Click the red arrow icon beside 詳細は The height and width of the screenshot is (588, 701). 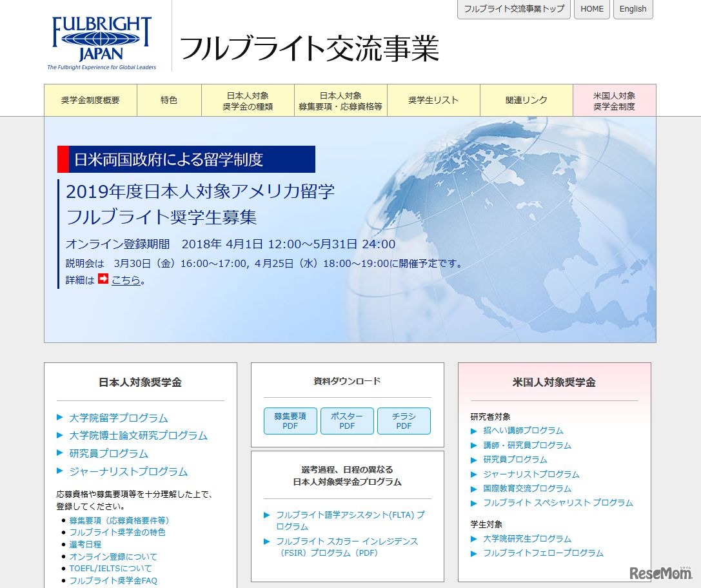coord(103,280)
